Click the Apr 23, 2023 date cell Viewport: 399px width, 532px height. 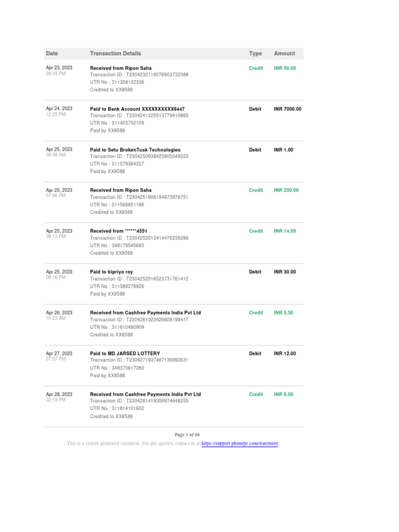click(x=59, y=68)
